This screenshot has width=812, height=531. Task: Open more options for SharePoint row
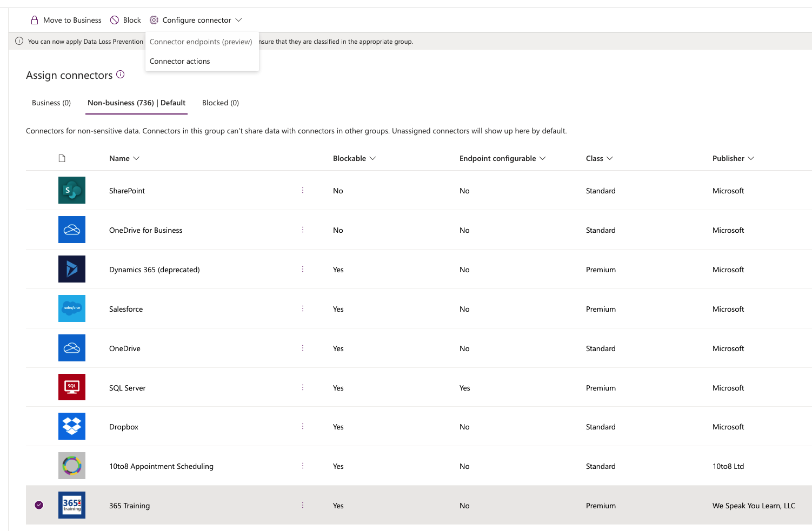tap(303, 190)
